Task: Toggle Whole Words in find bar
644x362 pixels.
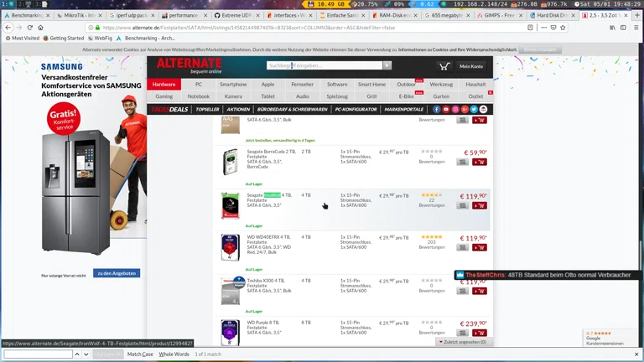Action: [174, 354]
